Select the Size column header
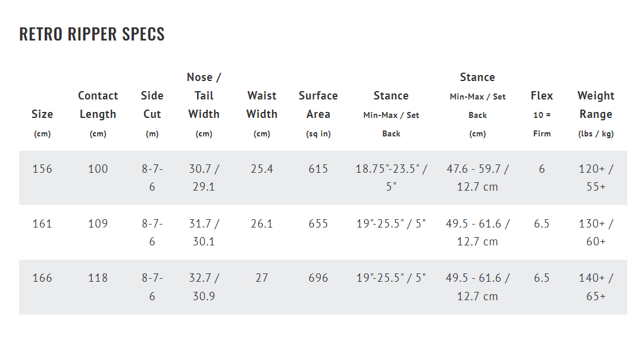 pyautogui.click(x=42, y=123)
